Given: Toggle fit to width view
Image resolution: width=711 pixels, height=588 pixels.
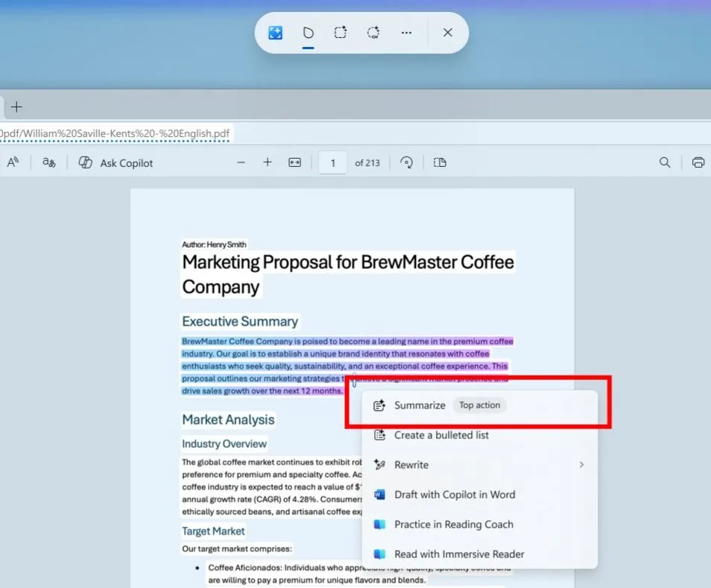Looking at the screenshot, I should (x=295, y=162).
